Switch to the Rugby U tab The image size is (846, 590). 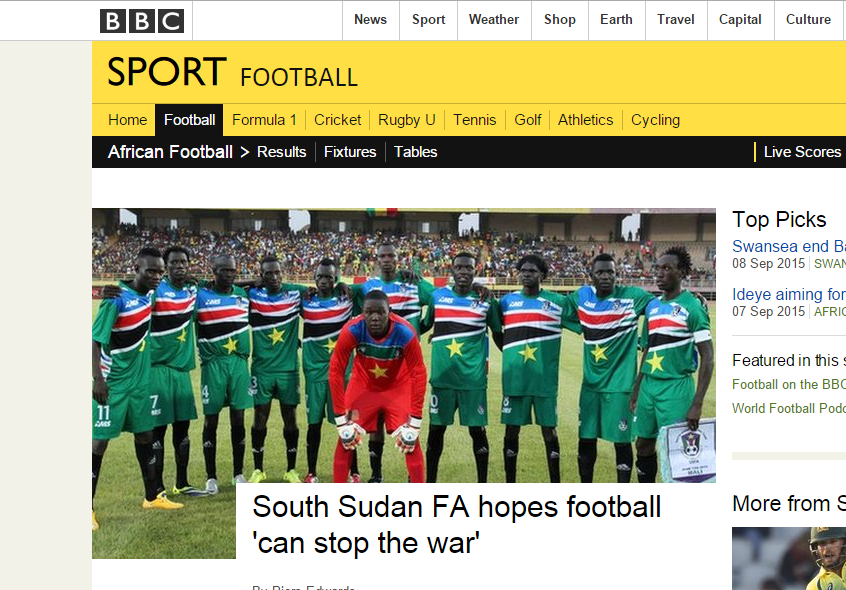click(x=407, y=120)
